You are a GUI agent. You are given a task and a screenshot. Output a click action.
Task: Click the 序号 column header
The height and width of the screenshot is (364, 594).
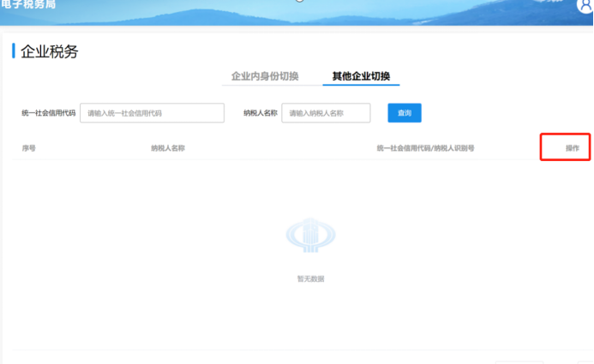(x=29, y=148)
